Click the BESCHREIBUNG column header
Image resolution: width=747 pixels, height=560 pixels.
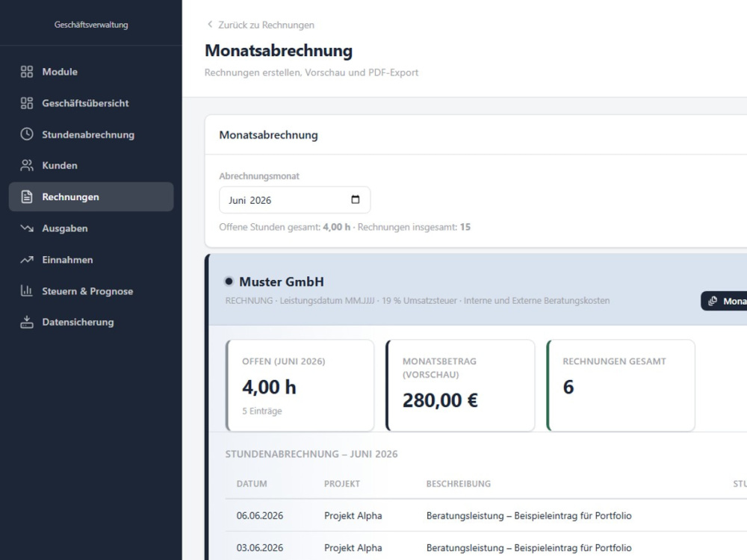(459, 484)
